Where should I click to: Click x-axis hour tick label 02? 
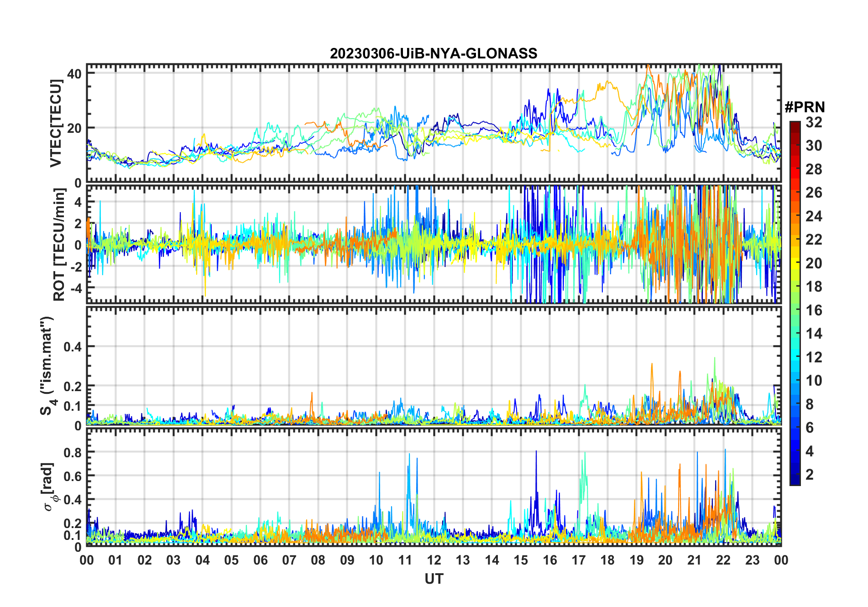click(145, 560)
